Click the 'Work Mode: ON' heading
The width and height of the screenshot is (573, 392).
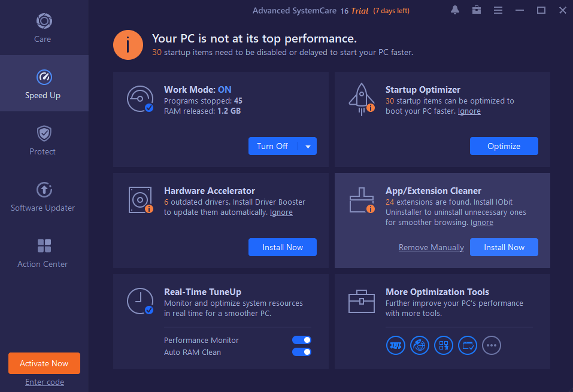[x=198, y=90]
